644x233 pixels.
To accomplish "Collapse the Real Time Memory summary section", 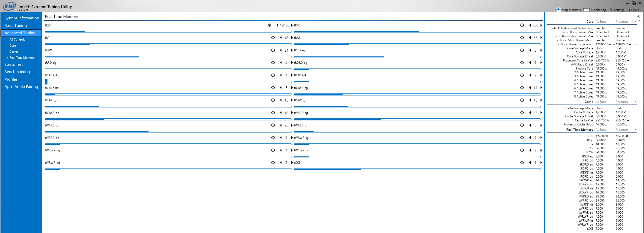I will [x=635, y=130].
